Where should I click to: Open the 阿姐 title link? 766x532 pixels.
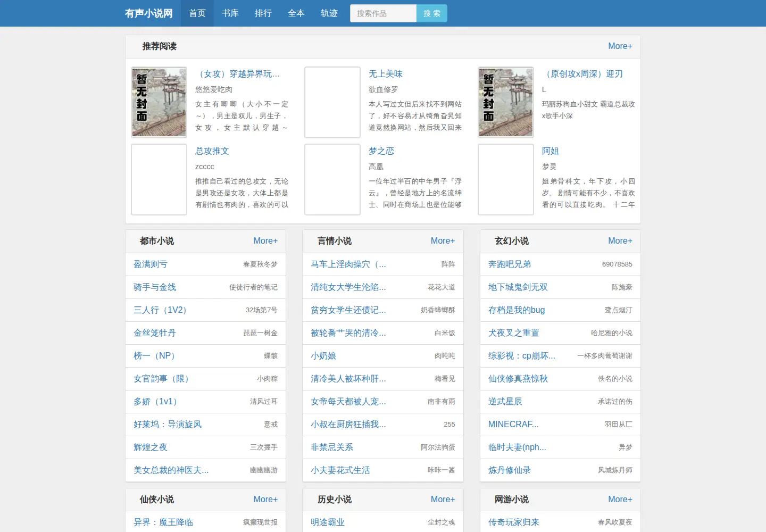click(x=551, y=151)
